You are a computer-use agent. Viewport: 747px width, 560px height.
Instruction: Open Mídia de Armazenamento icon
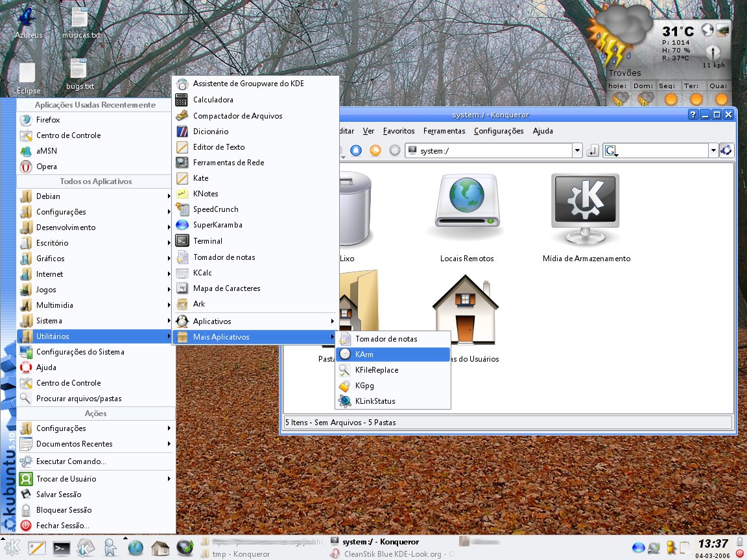pyautogui.click(x=586, y=217)
